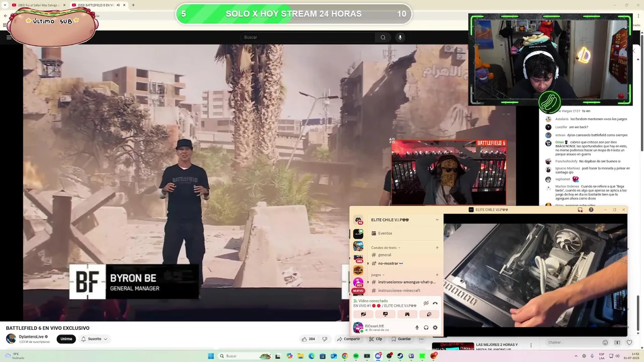Viewport: 644px width, 362px height.
Task: Click the Windows taskbar Buscar box
Action: (244, 356)
